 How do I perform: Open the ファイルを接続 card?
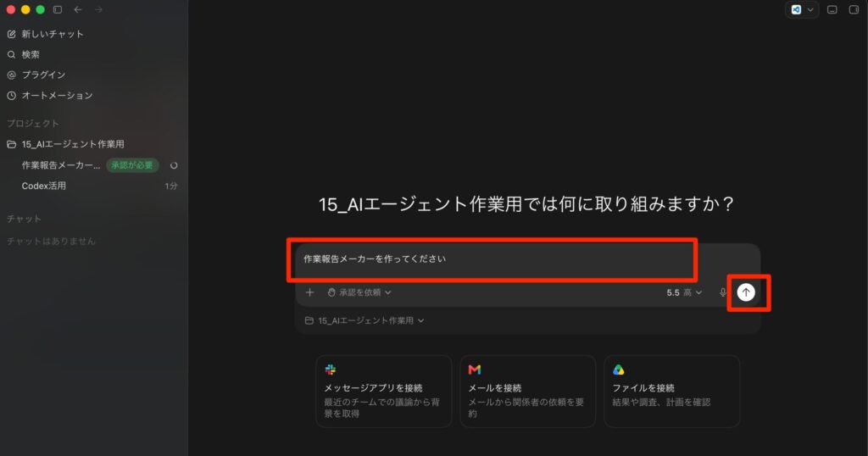click(671, 392)
